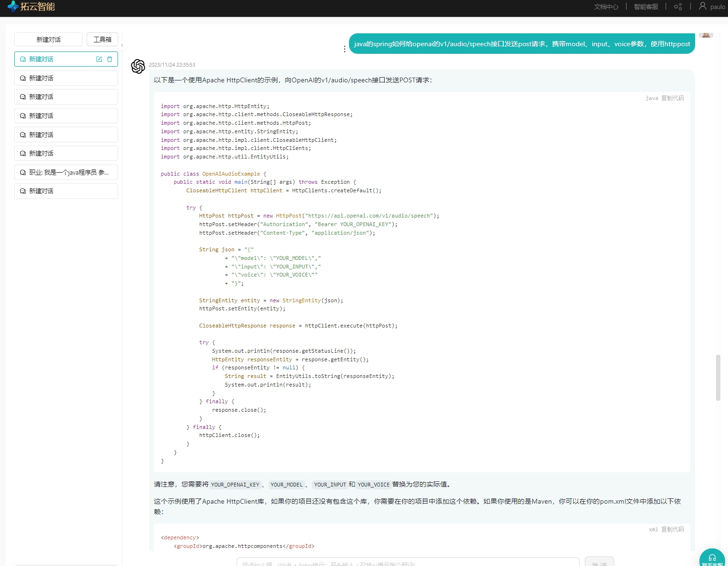
Task: Open the 职业: 我是一个java程序员 conversation
Action: [x=66, y=172]
